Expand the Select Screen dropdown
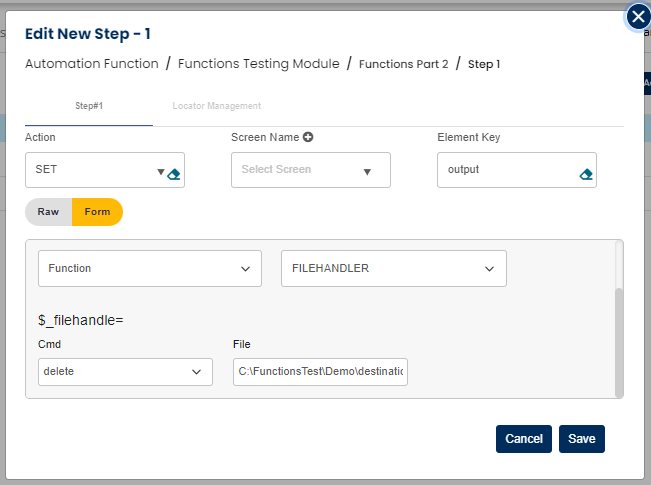This screenshot has height=485, width=651. [x=310, y=170]
